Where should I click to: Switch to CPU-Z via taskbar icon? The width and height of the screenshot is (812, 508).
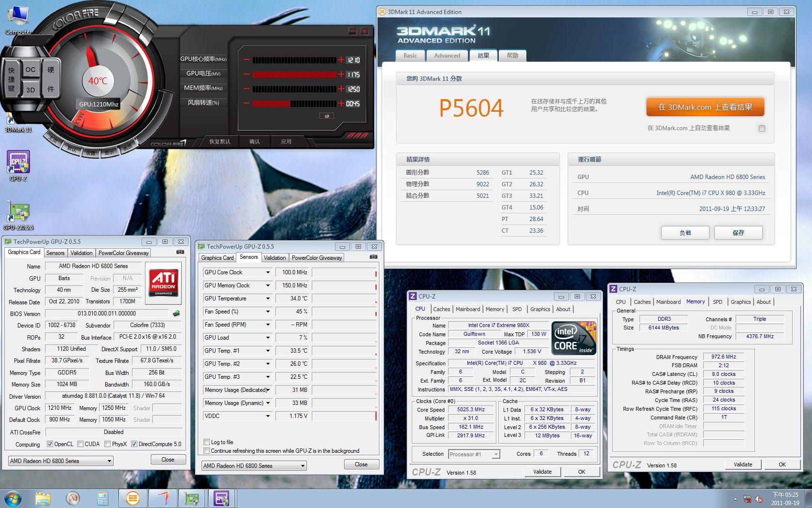(x=222, y=498)
